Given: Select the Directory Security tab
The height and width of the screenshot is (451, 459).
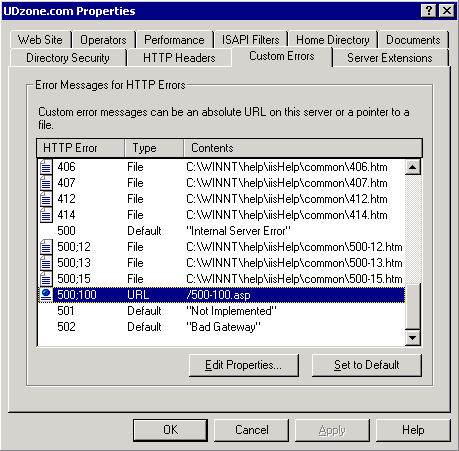Looking at the screenshot, I should [68, 58].
